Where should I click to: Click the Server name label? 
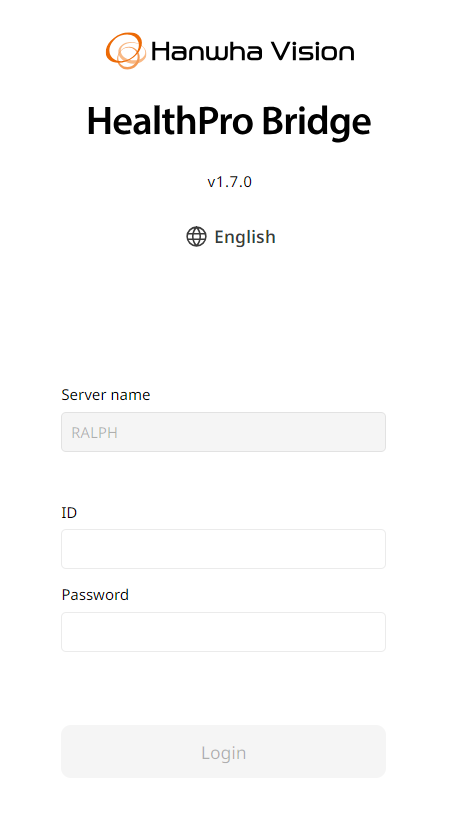point(106,395)
